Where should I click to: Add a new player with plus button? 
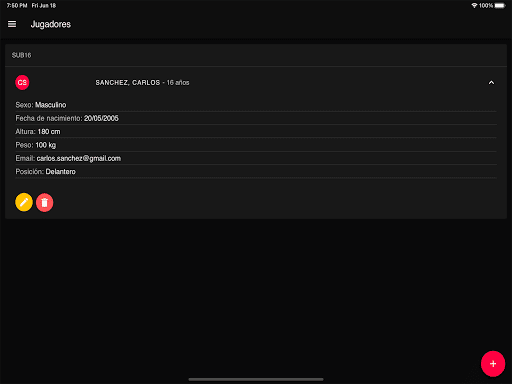tap(493, 364)
